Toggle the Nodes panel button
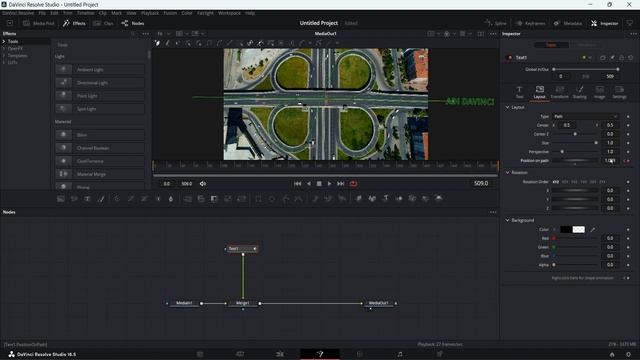640x360 pixels. tap(133, 23)
